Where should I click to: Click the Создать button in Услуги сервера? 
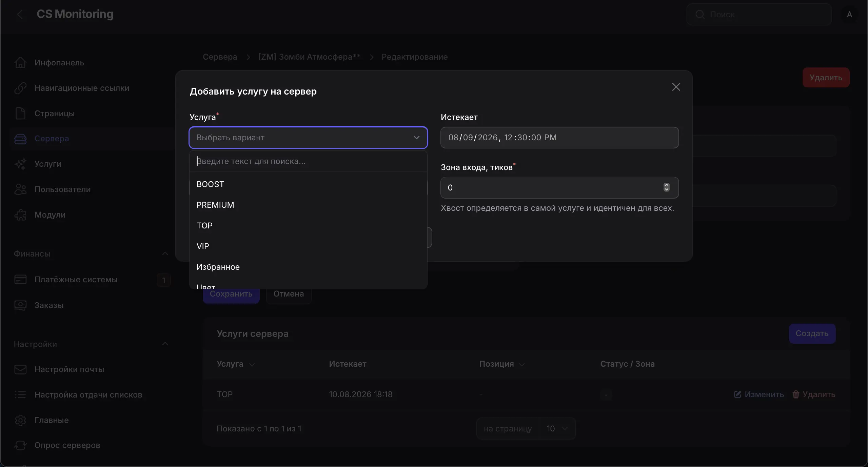point(812,333)
